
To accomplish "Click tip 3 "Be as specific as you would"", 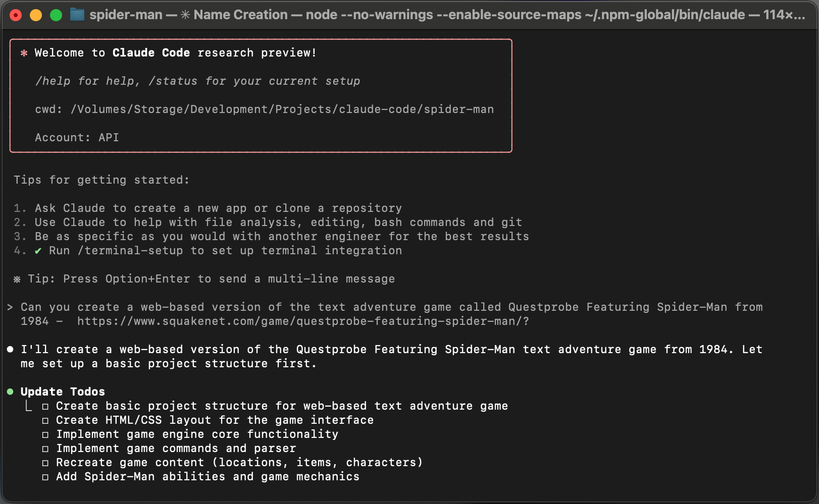I will pyautogui.click(x=282, y=237).
